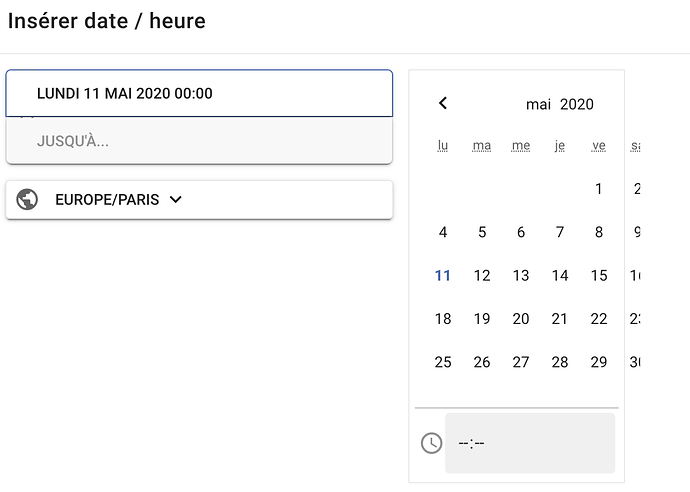690x492 pixels.
Task: Open the month selector showing mai
Action: pos(538,104)
